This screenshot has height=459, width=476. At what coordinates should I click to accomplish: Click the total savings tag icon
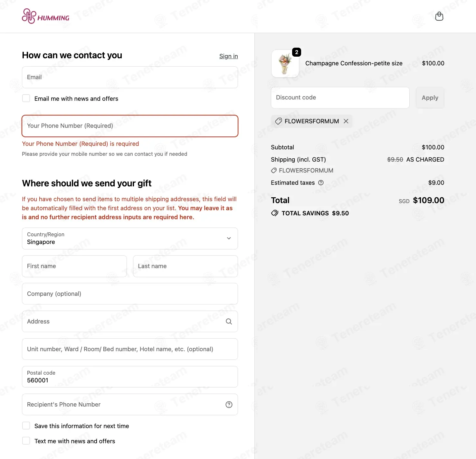click(274, 213)
